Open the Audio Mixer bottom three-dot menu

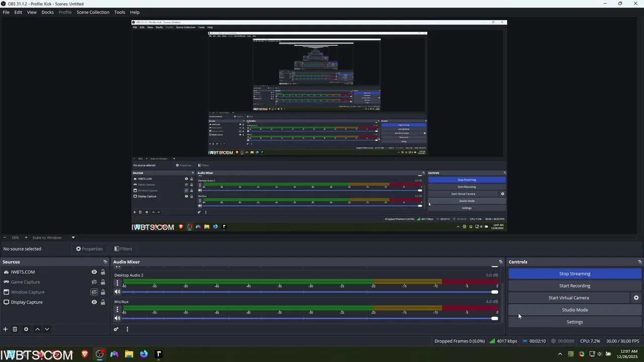tap(127, 329)
